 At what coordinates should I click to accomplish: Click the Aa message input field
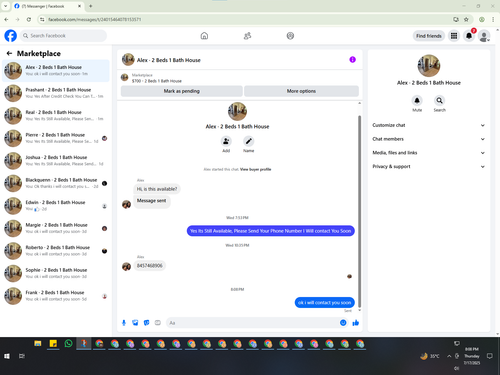point(253,323)
